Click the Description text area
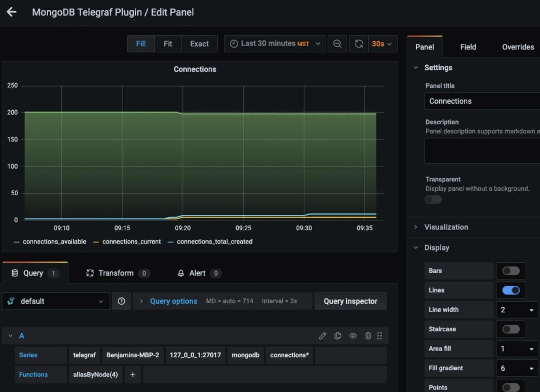 [x=482, y=151]
